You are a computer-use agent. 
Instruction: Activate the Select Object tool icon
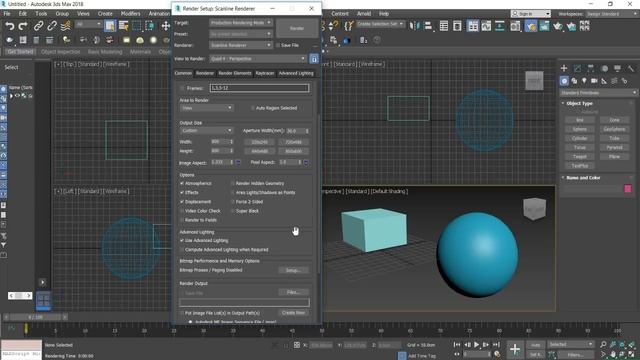pyautogui.click(x=110, y=26)
